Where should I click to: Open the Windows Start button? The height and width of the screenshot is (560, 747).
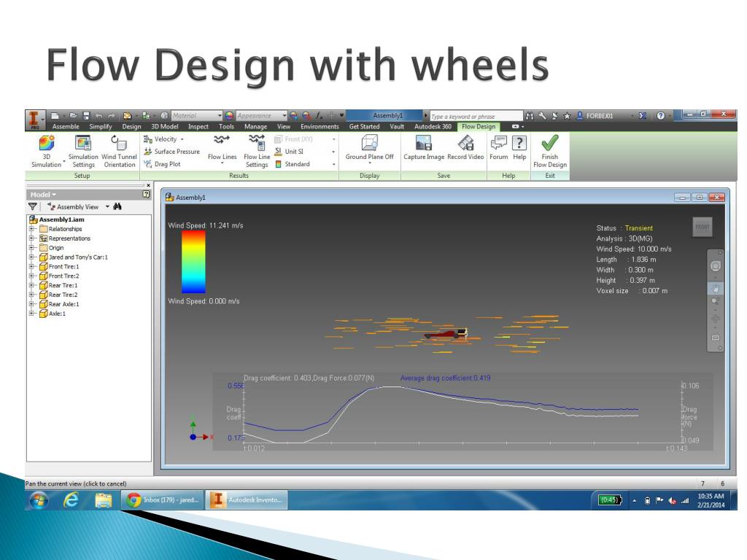(x=39, y=500)
